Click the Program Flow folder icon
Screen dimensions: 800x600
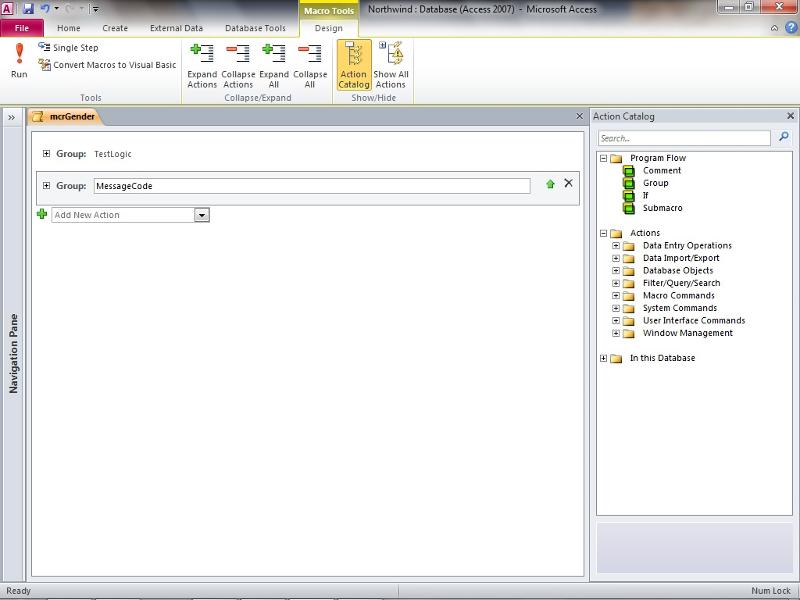pos(616,158)
